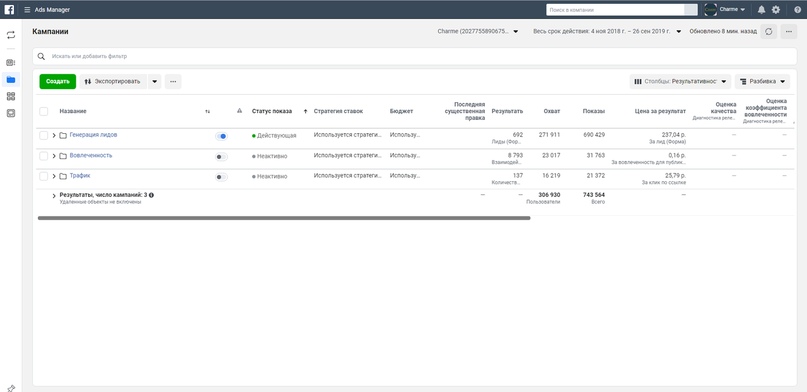Expand the Вовлеченность campaign row
This screenshot has height=392, width=807.
[x=54, y=156]
